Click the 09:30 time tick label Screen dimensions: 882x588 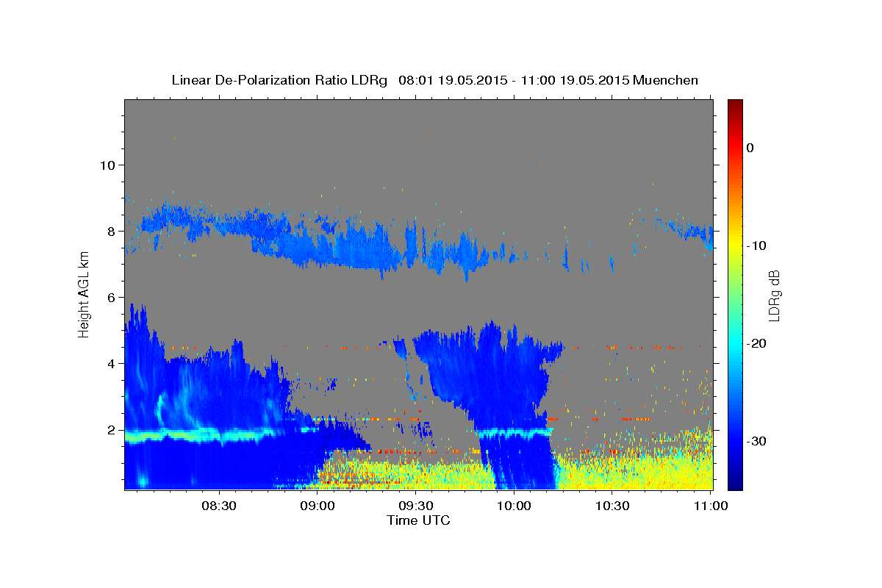pos(415,506)
